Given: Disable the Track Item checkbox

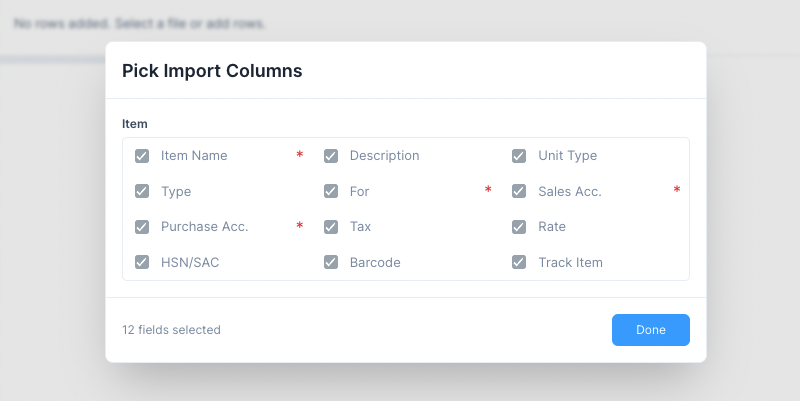Looking at the screenshot, I should [519, 263].
